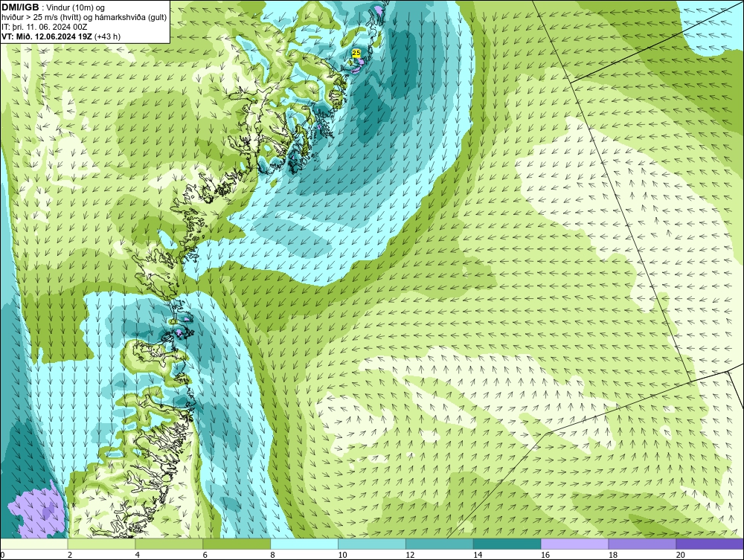This screenshot has width=744, height=560.
Task: Click the DMI/IGB title text
Action: pyautogui.click(x=20, y=7)
